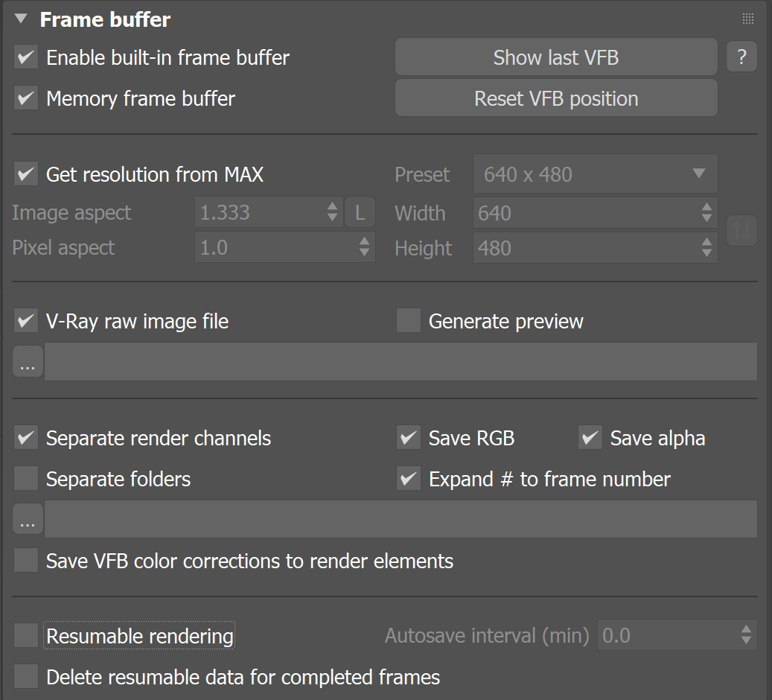The image size is (772, 700).
Task: Collapse the Frame buffer rollout
Action: (x=21, y=19)
